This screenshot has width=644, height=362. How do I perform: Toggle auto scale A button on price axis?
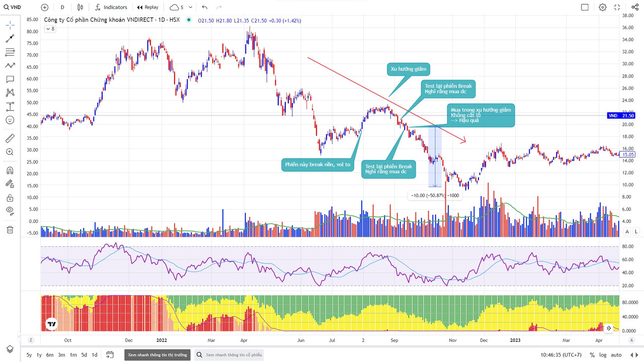tap(627, 231)
